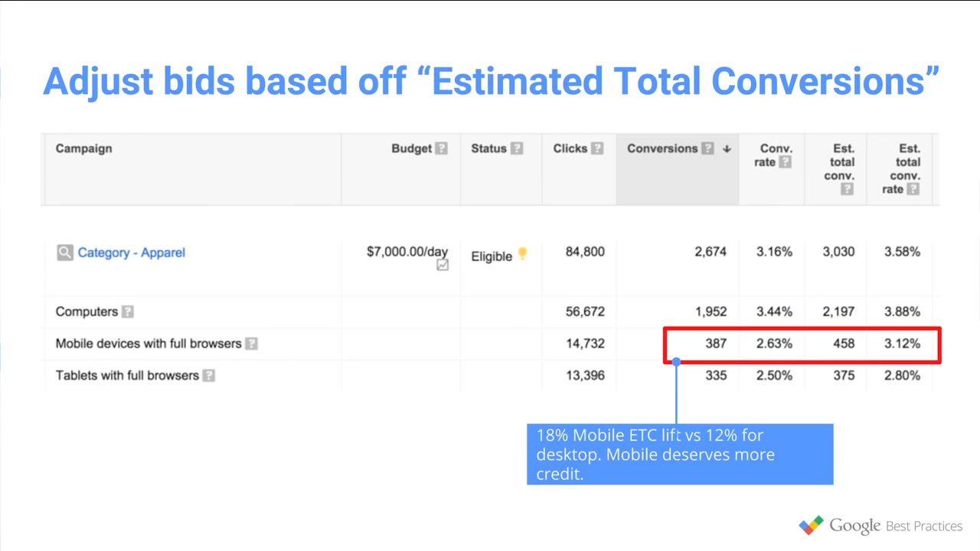This screenshot has height=551, width=980.
Task: Click help icon under Est. total conv.
Action: [x=847, y=190]
